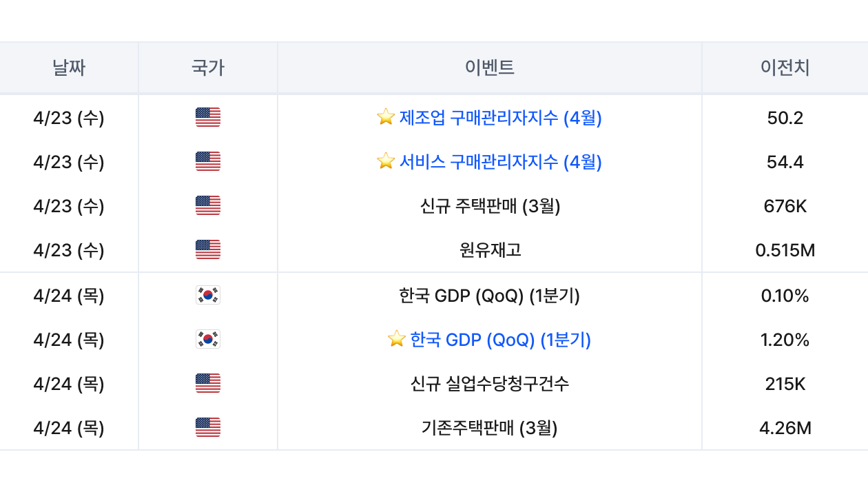Click the 기존주택판매 (3월) event text

pyautogui.click(x=490, y=428)
